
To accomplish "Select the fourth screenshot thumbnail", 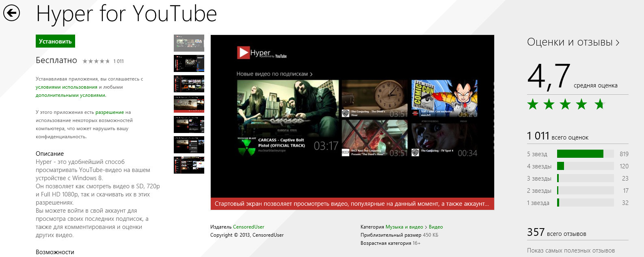I will click(x=189, y=104).
